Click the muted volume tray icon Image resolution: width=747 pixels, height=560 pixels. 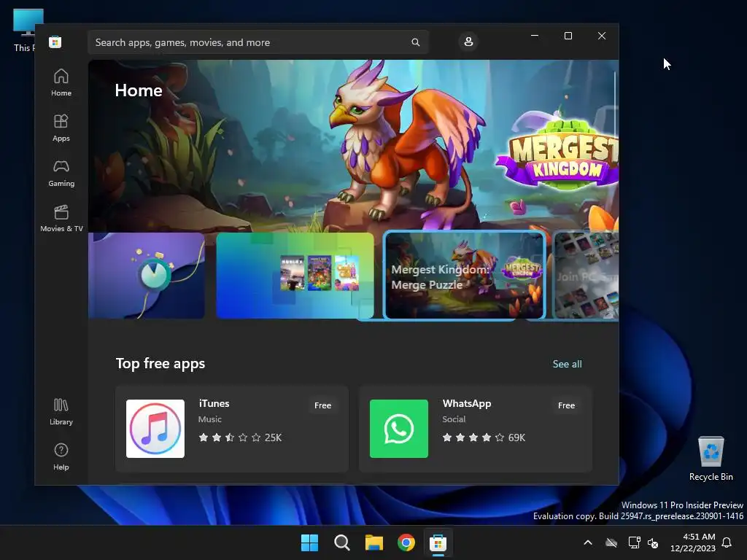[x=653, y=542]
